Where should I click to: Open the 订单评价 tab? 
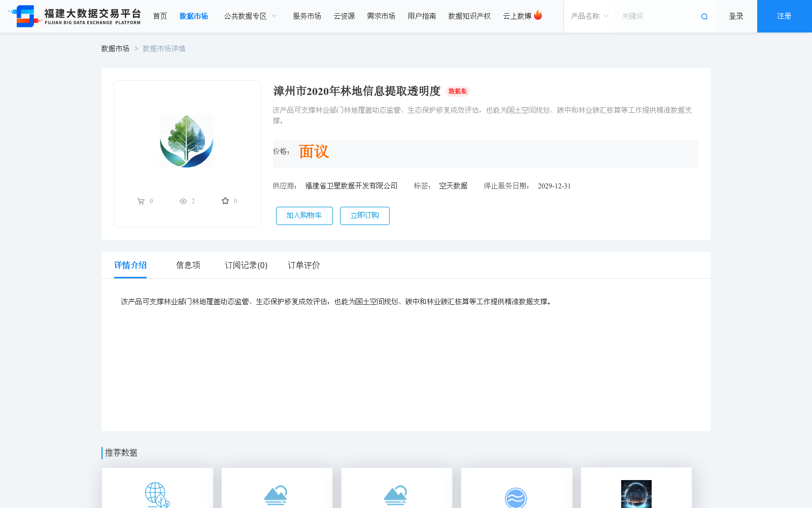304,265
